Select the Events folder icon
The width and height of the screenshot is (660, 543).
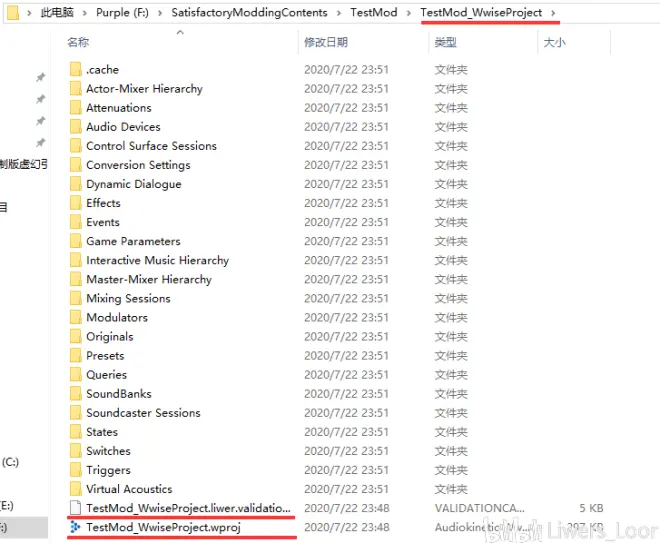(76, 222)
